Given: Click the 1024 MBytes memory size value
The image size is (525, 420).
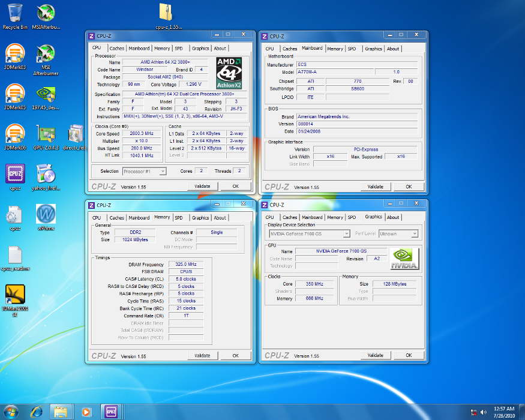Looking at the screenshot, I should point(135,239).
